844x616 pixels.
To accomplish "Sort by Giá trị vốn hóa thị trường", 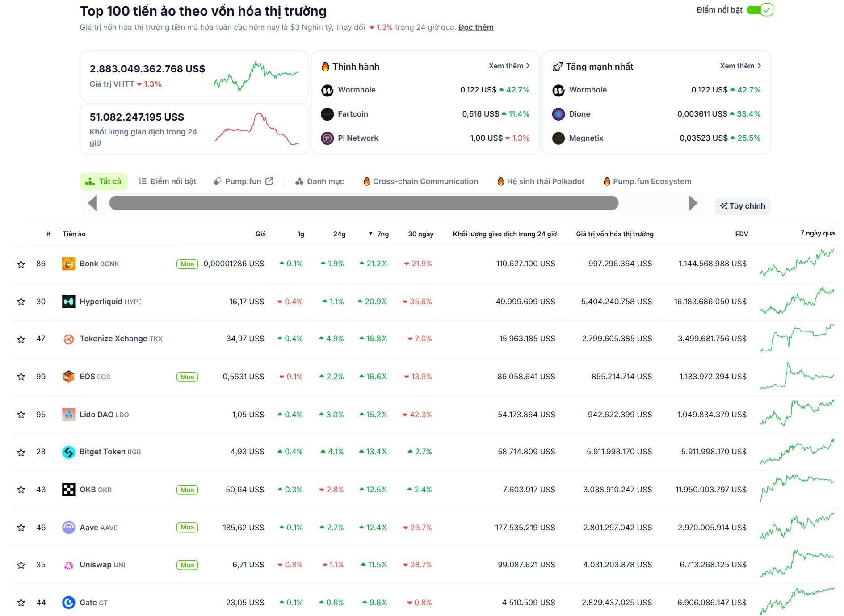I will coord(614,234).
